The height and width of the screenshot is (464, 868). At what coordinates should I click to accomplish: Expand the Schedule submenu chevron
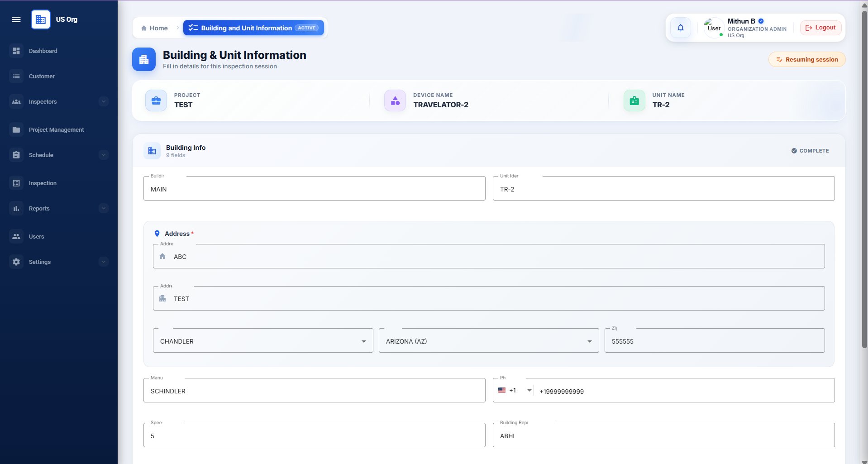click(104, 155)
